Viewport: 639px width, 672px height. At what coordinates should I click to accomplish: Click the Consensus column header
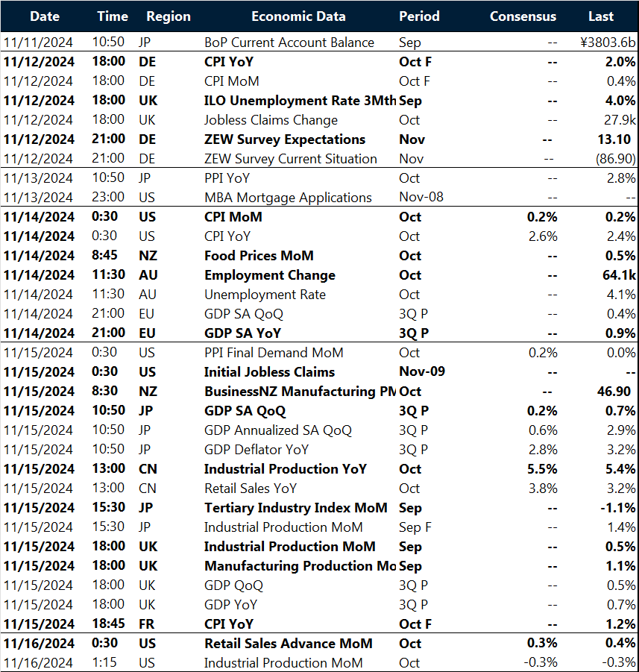coord(523,16)
